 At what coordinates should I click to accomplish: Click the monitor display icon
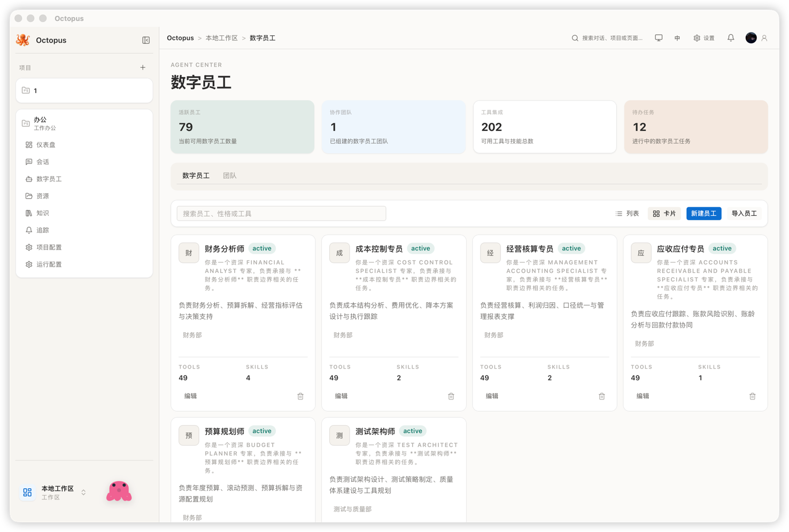pyautogui.click(x=659, y=38)
